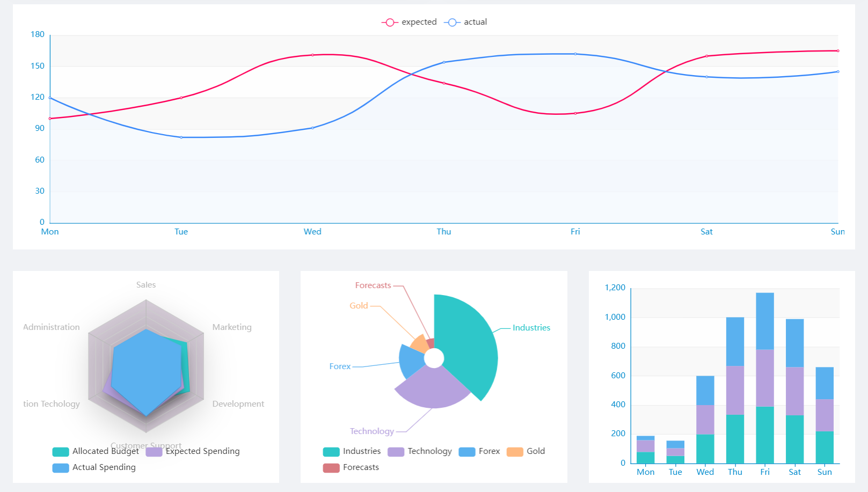
Task: Click the Industries pie callout label
Action: pos(531,328)
